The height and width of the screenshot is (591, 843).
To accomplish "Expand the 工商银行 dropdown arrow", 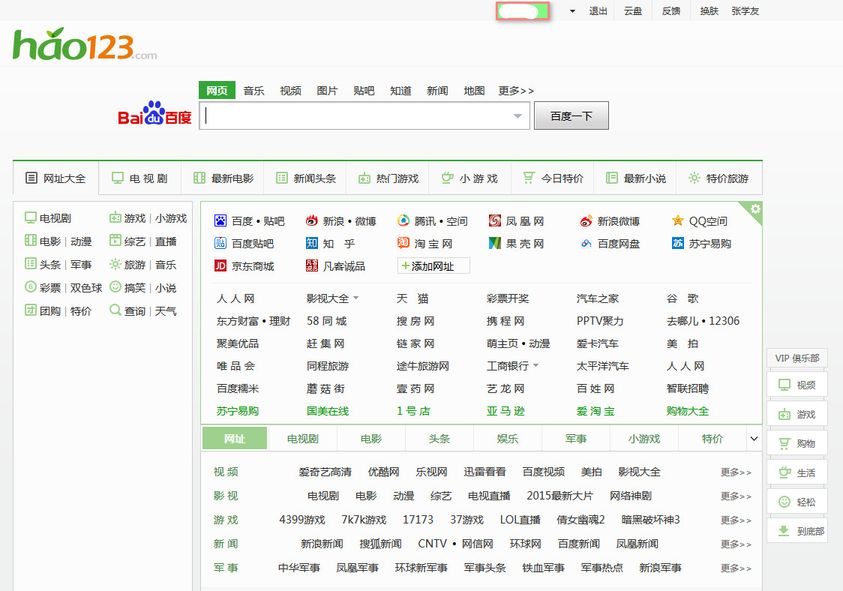I will 536,366.
